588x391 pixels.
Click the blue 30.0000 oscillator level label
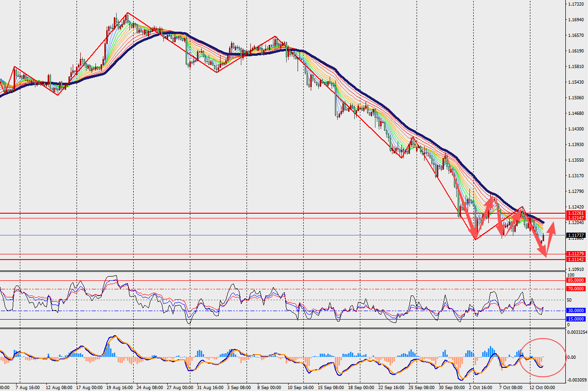click(x=577, y=311)
